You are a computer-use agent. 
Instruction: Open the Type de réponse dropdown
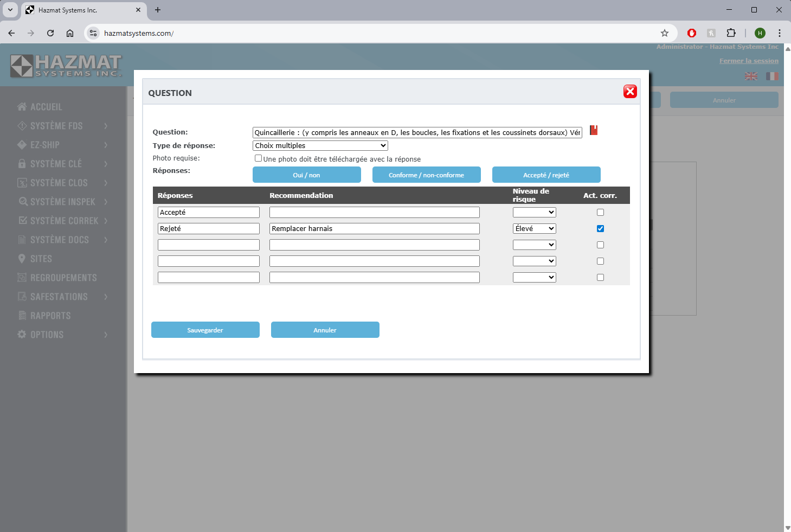point(320,145)
